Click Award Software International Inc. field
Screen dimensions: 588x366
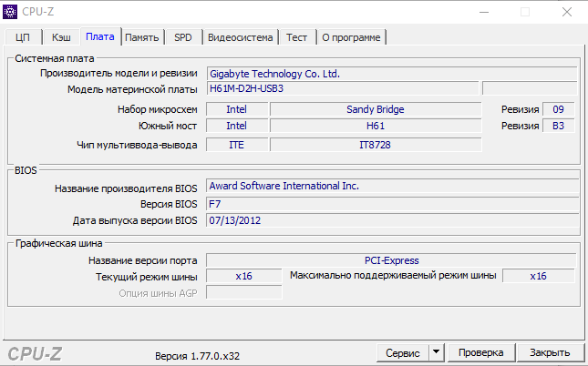click(x=392, y=186)
